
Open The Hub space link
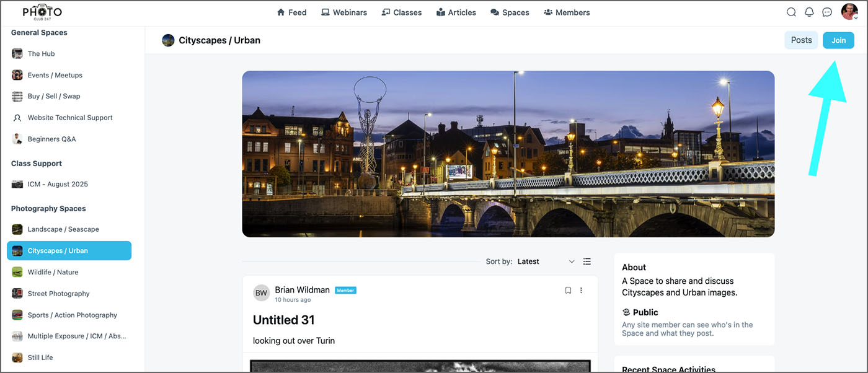(42, 54)
